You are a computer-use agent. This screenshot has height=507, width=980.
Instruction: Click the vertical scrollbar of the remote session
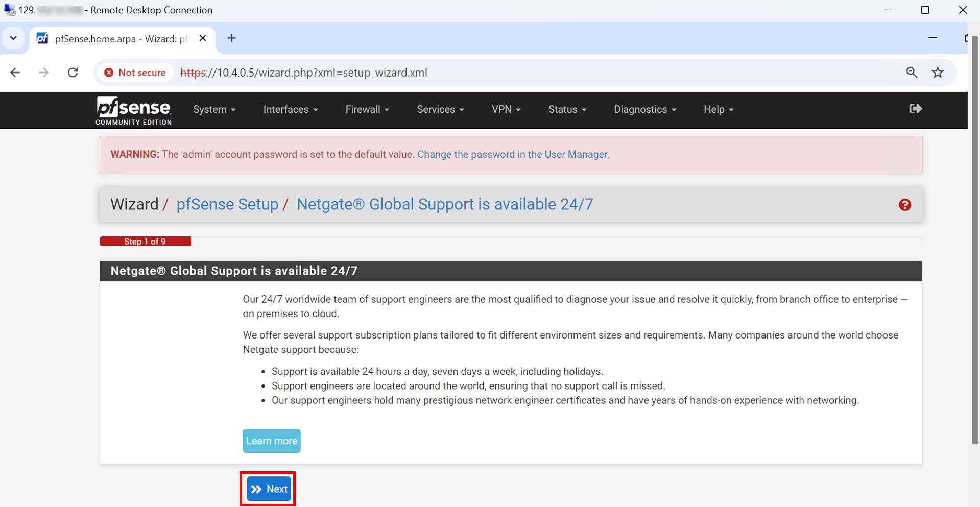(x=975, y=240)
